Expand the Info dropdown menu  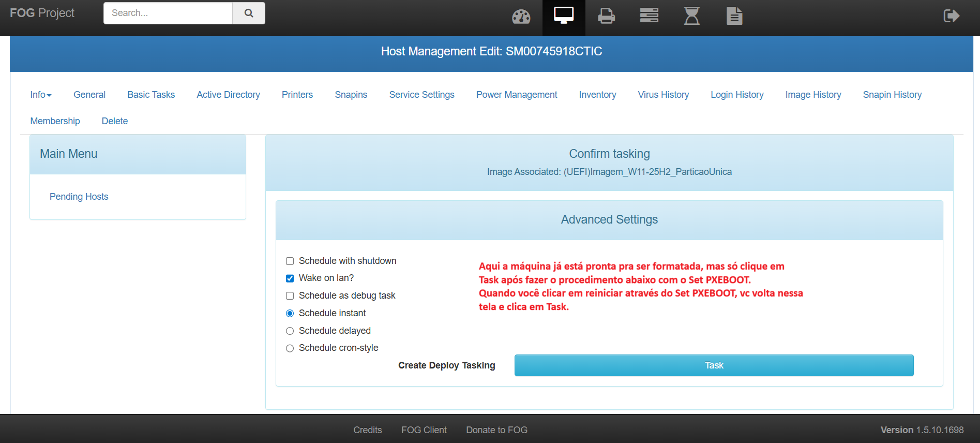40,95
